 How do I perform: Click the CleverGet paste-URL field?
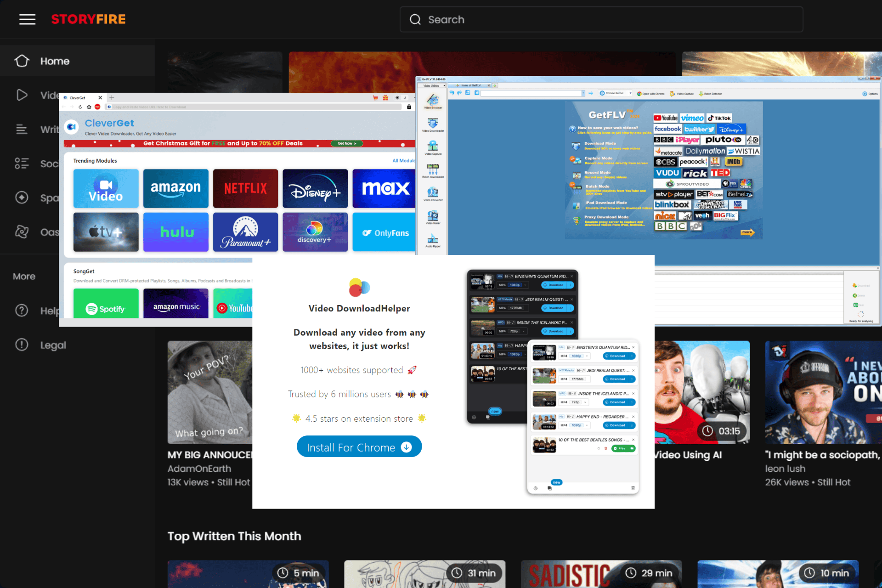[254, 107]
